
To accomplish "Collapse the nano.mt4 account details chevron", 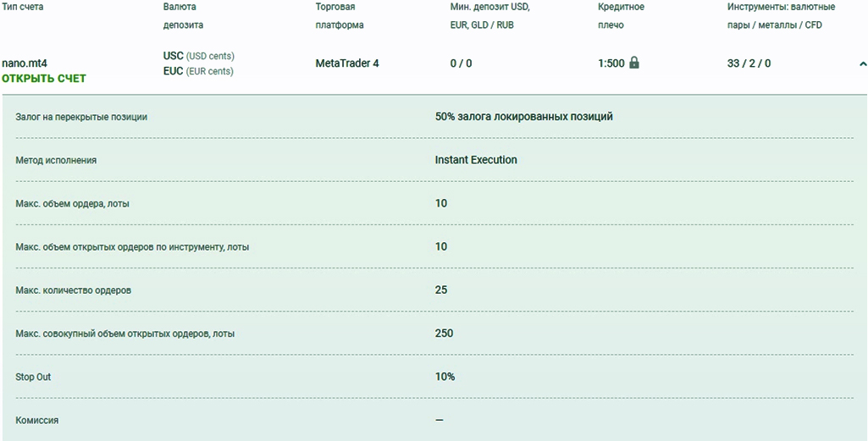I will pos(862,63).
